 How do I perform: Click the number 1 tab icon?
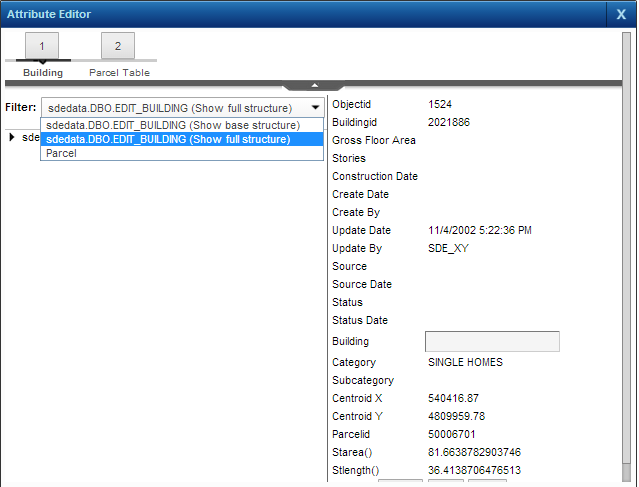(43, 46)
